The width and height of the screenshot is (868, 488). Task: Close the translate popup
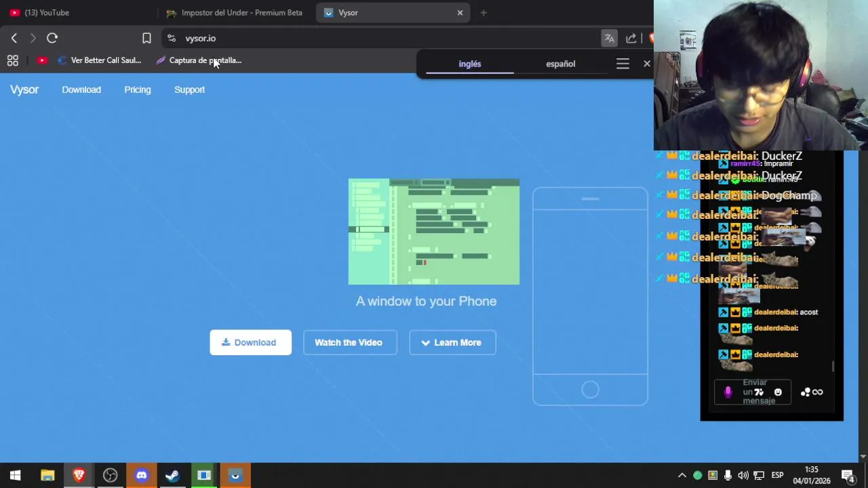click(x=646, y=64)
